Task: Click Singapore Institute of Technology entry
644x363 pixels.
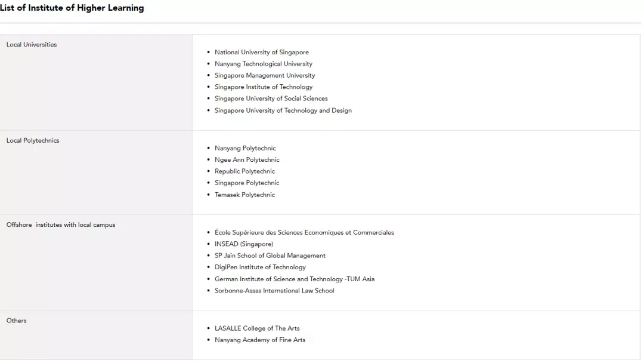Action: click(x=264, y=87)
